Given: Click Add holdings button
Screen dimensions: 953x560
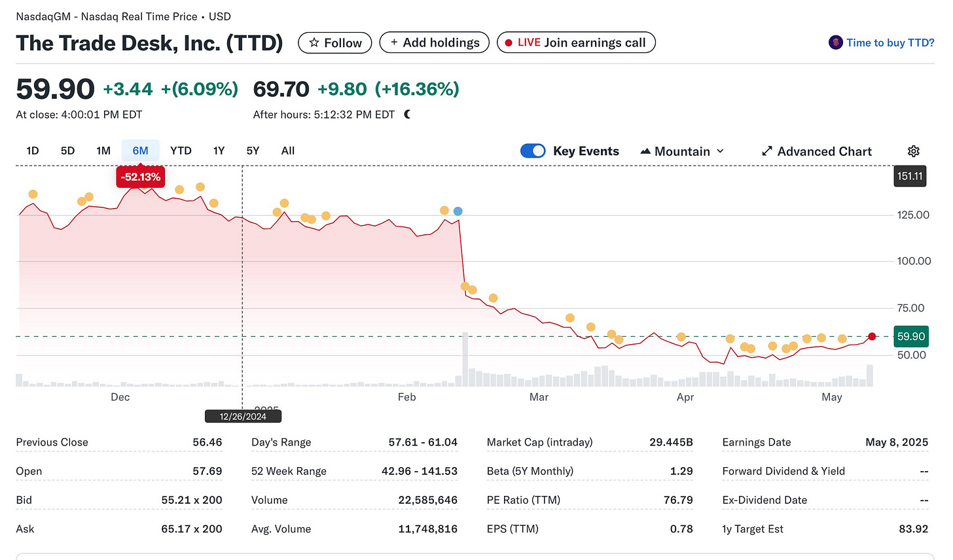Looking at the screenshot, I should (x=435, y=43).
